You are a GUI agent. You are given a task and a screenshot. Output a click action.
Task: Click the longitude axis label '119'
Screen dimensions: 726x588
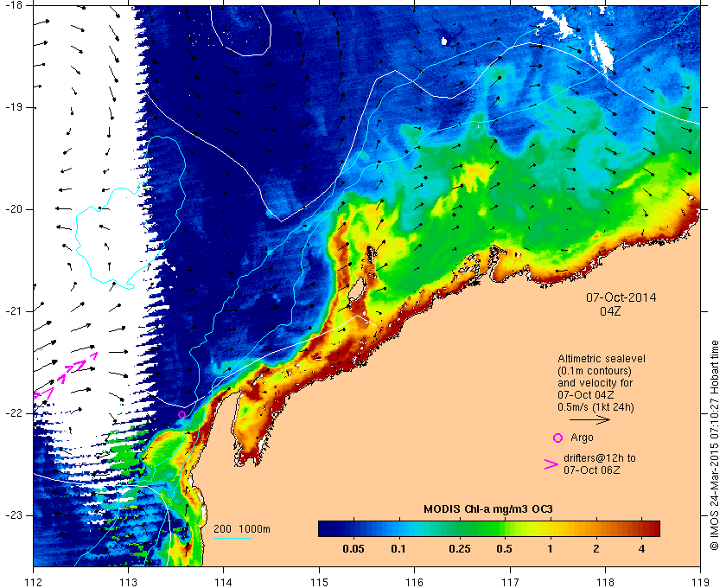(700, 582)
